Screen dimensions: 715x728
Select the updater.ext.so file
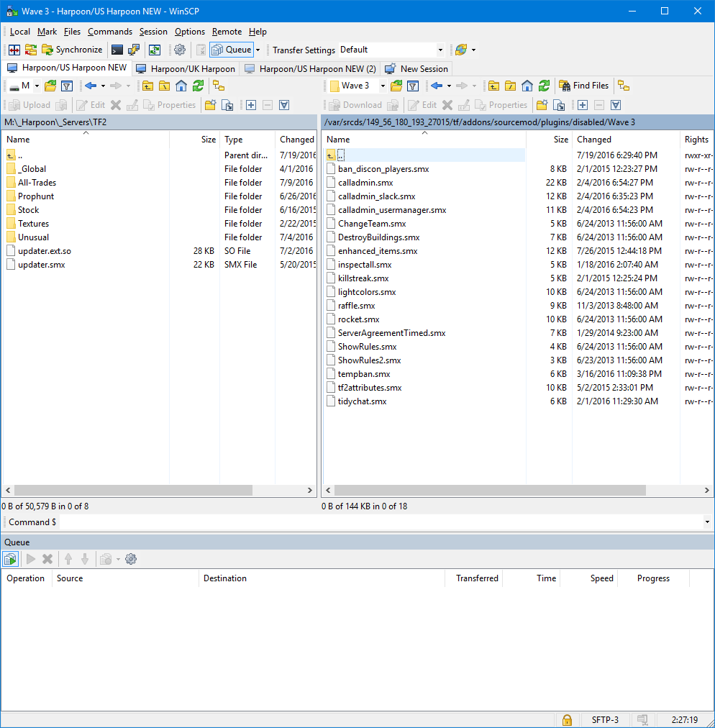pyautogui.click(x=45, y=251)
